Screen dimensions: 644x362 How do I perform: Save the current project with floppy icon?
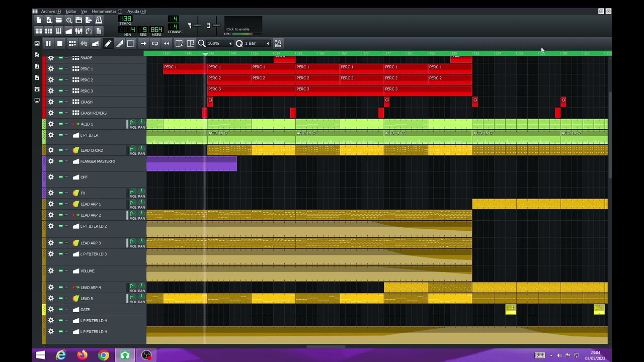[x=78, y=20]
